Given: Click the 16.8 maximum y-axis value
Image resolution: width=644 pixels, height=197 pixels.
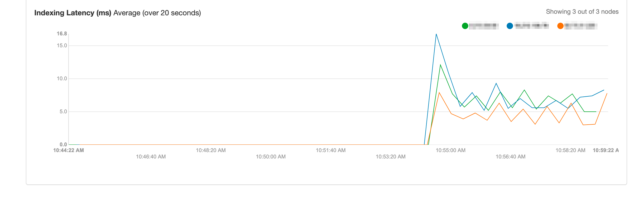Looking at the screenshot, I should coord(62,34).
